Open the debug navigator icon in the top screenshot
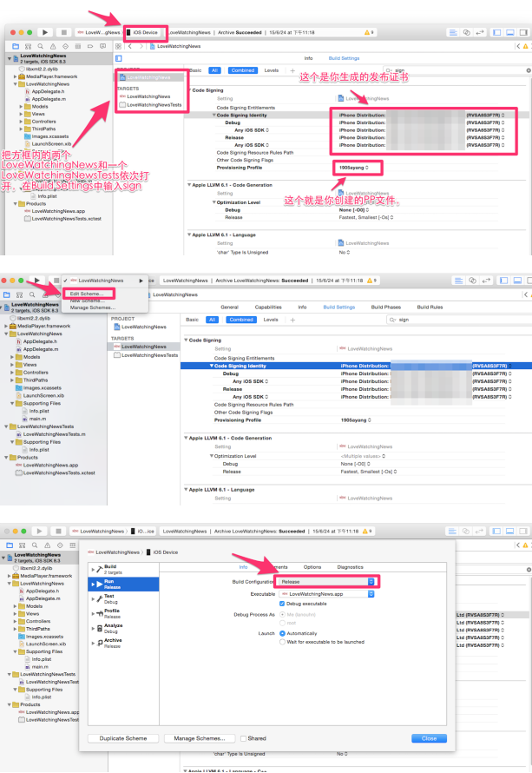The height and width of the screenshot is (773, 532). pyautogui.click(x=78, y=46)
